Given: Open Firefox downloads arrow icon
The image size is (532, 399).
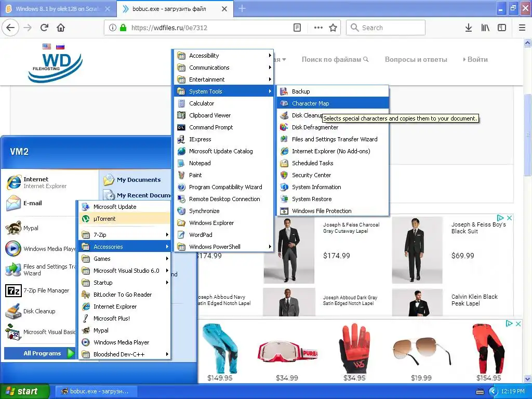Looking at the screenshot, I should click(469, 28).
